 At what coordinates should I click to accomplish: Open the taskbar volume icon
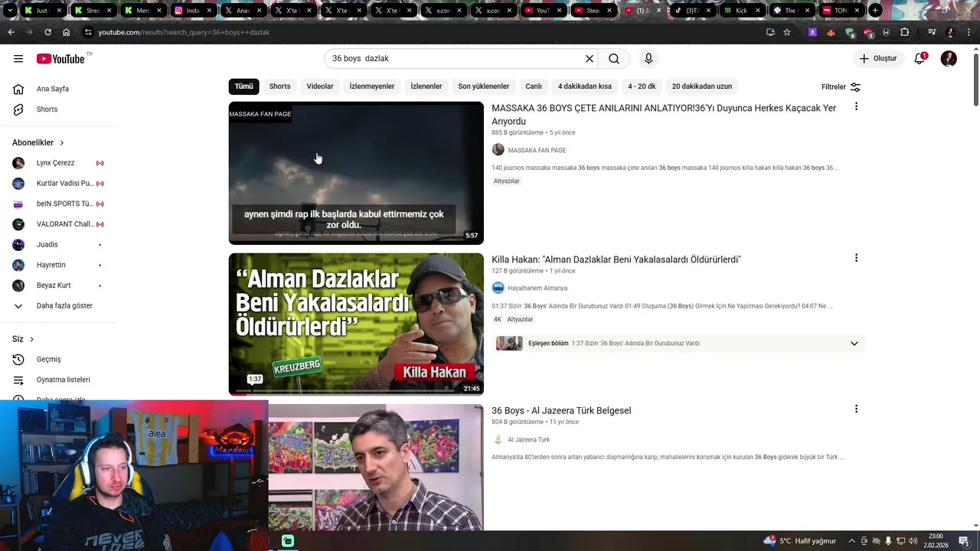[913, 541]
